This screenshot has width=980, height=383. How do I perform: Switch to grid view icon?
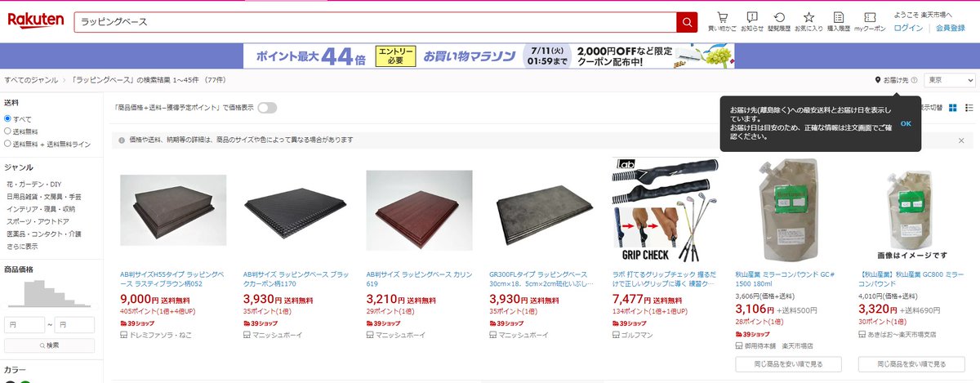coord(952,108)
